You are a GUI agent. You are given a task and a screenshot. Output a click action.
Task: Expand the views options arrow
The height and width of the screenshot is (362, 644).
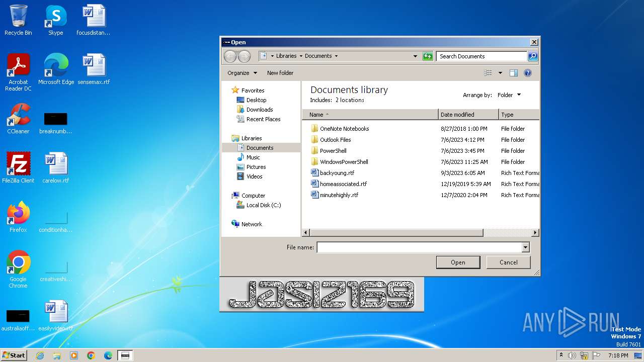[500, 73]
